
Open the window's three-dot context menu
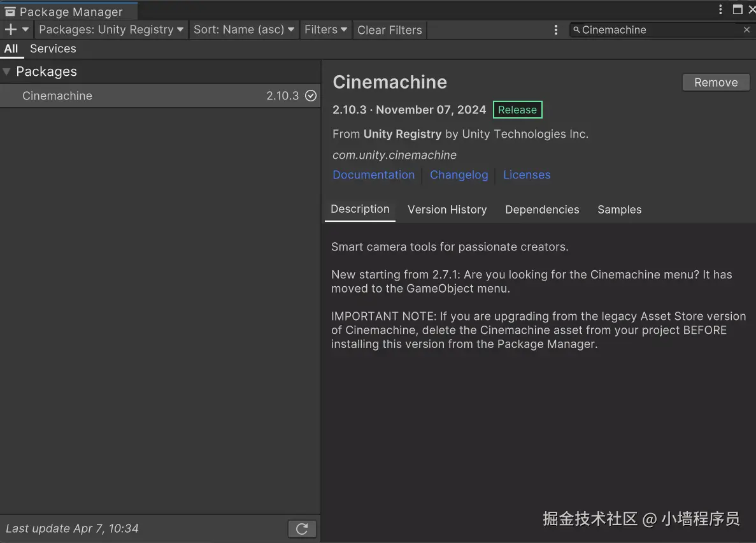click(720, 9)
